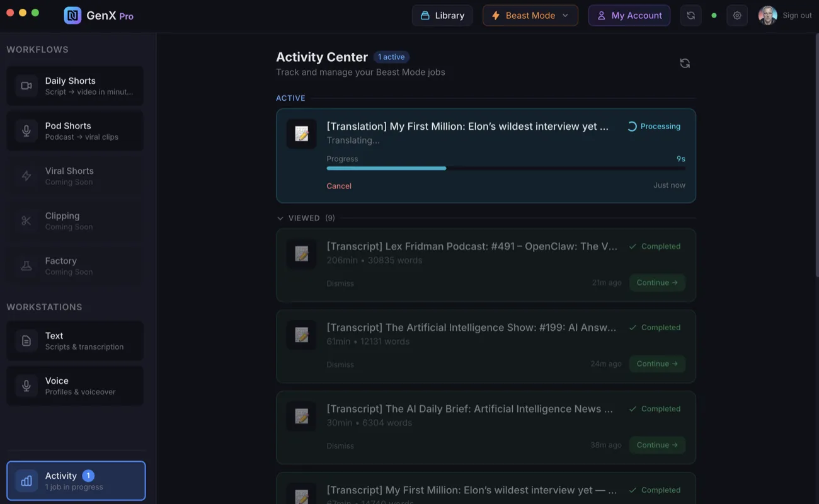Open settings via the gear icon

point(737,16)
